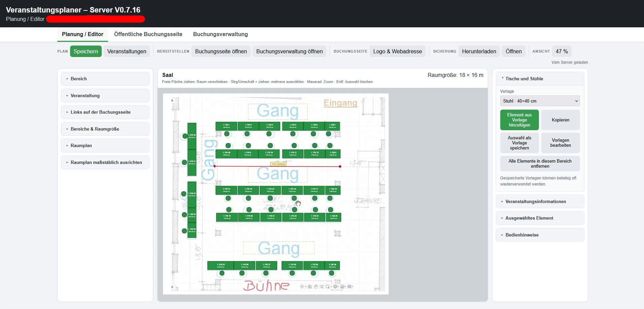Screen dimensions: 644x309
Task: Click the 10.00 m Referenz label
Action: 278,164
